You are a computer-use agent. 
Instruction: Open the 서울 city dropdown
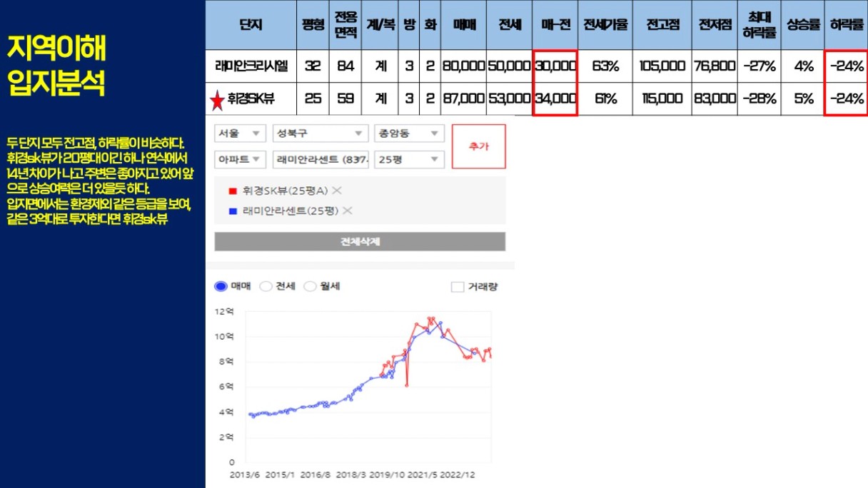pos(240,133)
